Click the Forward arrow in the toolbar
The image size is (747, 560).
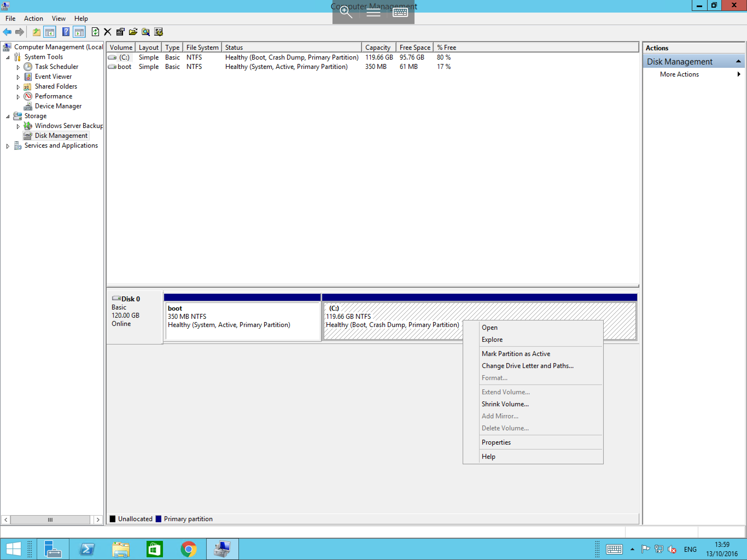pyautogui.click(x=20, y=32)
